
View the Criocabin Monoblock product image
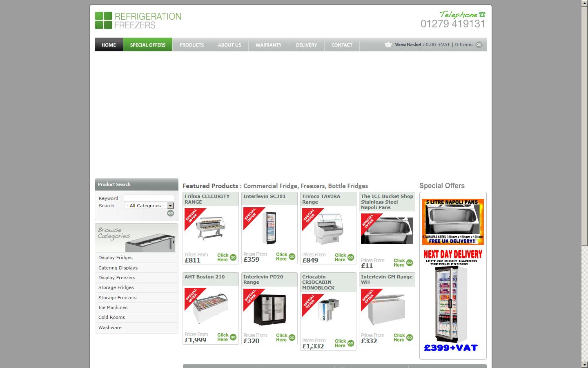(327, 311)
